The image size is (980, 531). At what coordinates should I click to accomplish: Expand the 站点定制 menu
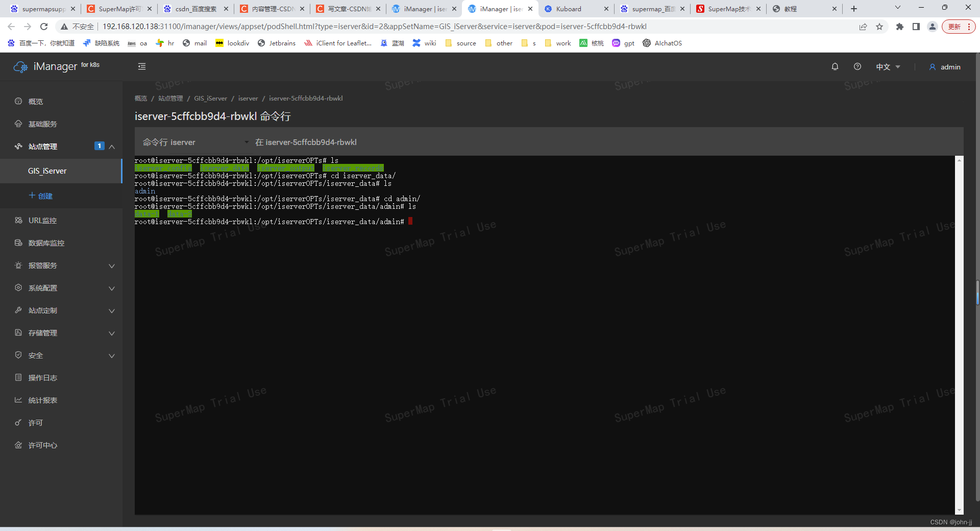[112, 310]
